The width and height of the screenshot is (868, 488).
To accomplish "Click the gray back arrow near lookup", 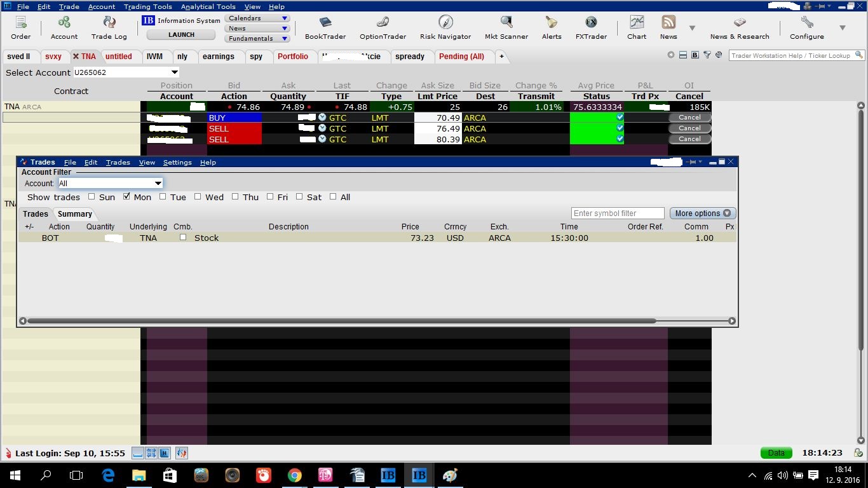I will coord(671,55).
